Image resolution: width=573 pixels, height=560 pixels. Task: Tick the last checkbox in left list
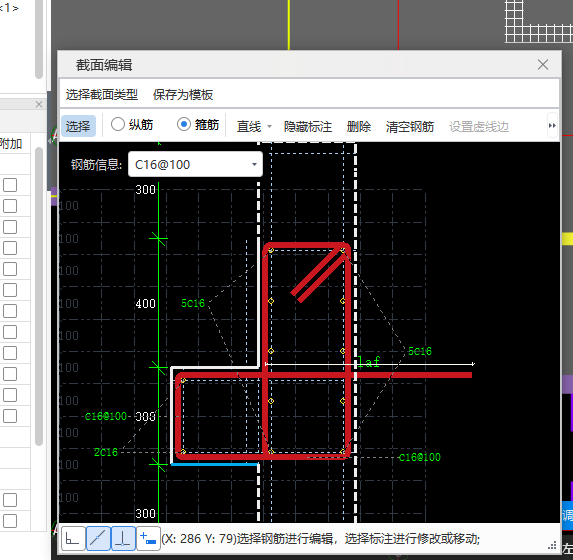[x=10, y=521]
